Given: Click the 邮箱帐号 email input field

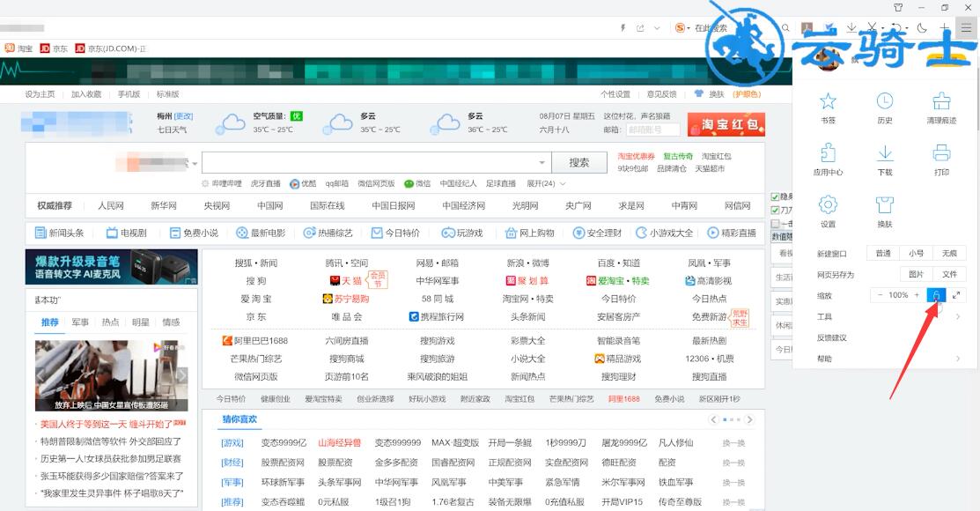Looking at the screenshot, I should click(652, 130).
